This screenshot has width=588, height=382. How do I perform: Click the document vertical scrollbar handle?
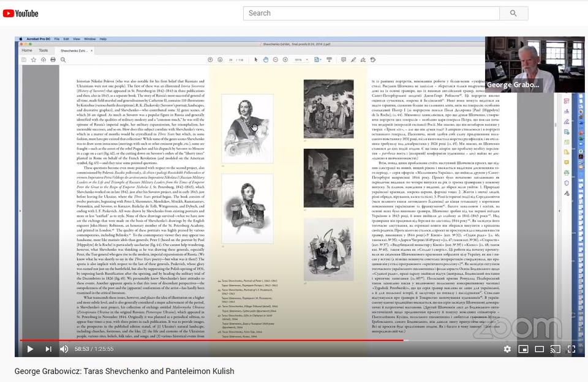556,124
